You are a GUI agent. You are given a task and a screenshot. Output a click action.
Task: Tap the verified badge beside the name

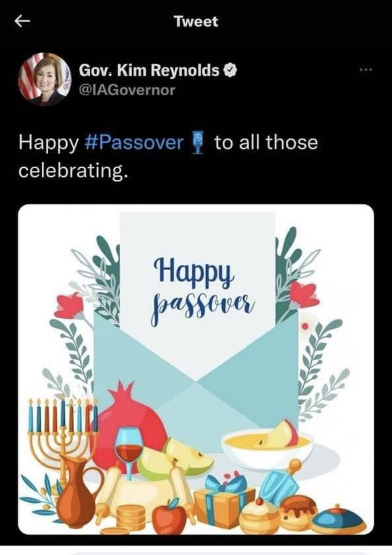click(231, 70)
